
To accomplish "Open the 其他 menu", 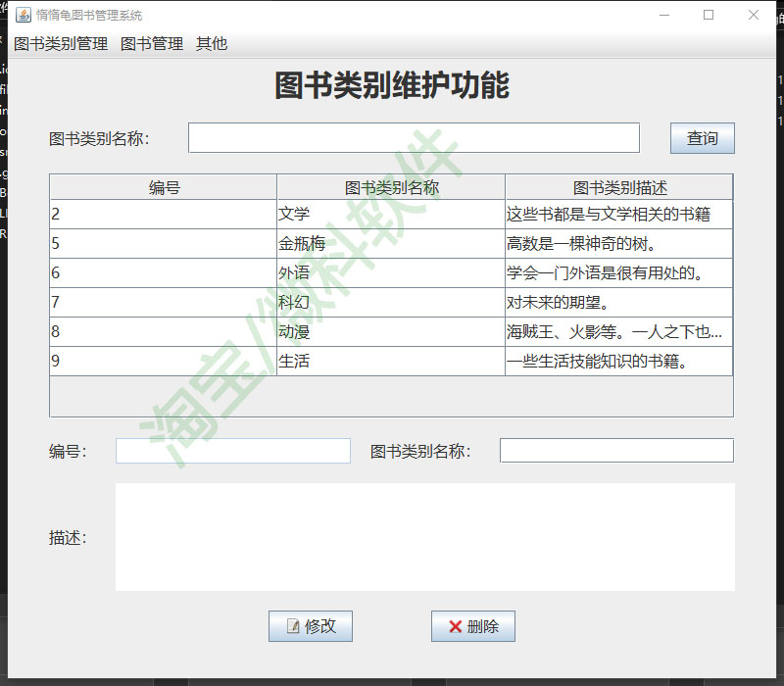I will [x=212, y=44].
